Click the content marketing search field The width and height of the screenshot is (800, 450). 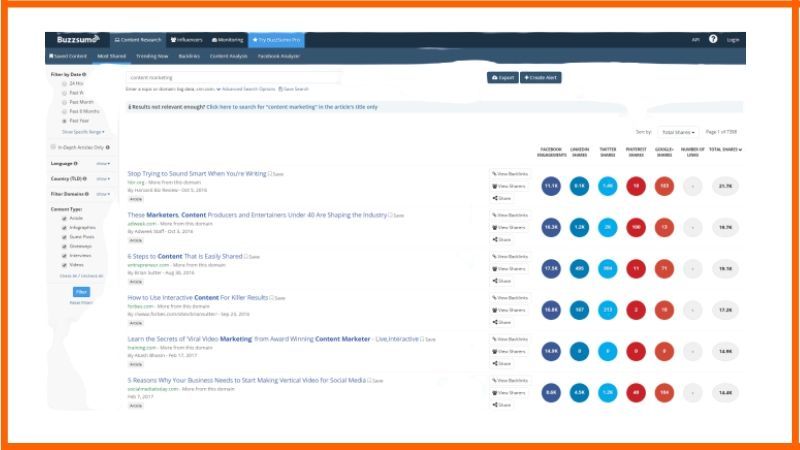pos(233,78)
